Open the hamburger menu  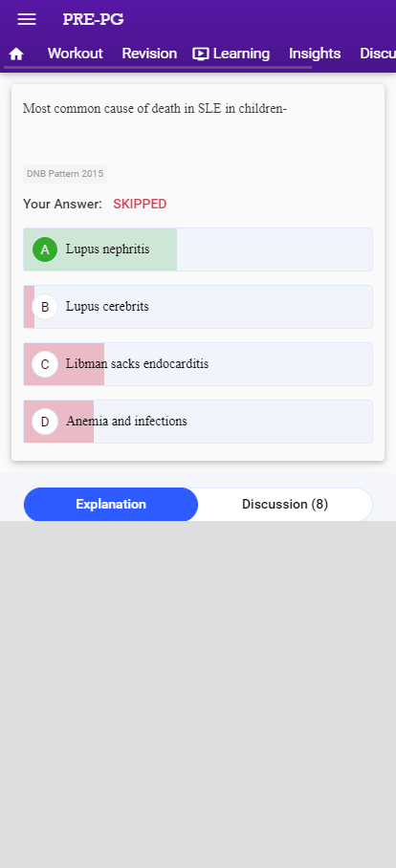(x=27, y=19)
